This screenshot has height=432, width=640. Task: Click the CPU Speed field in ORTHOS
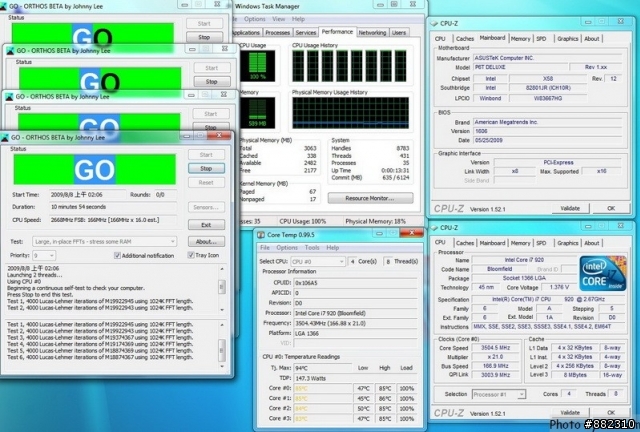pos(113,220)
